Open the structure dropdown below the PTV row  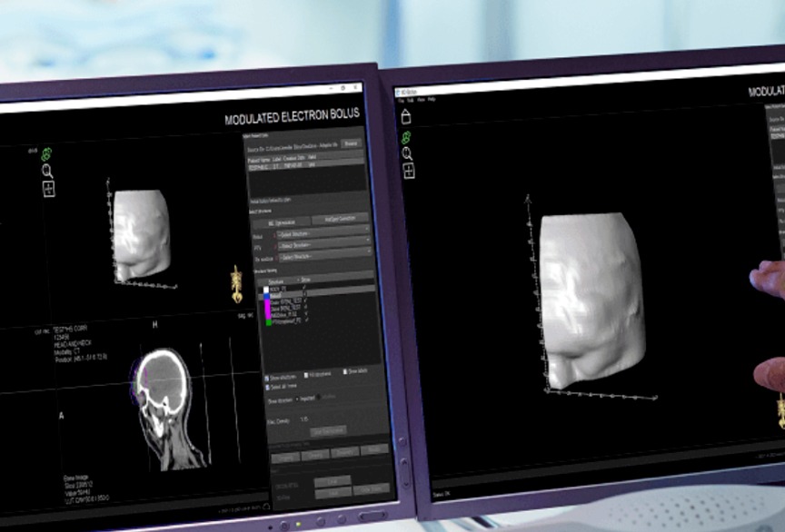(325, 256)
